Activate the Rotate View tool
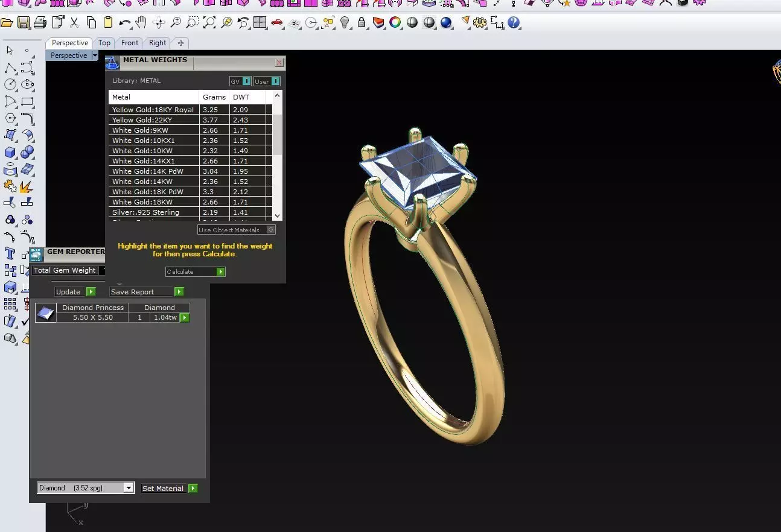Image resolution: width=781 pixels, height=532 pixels. point(159,23)
